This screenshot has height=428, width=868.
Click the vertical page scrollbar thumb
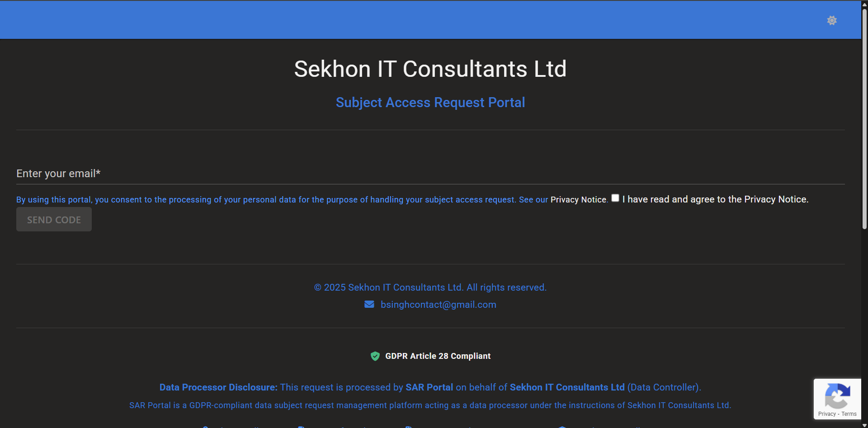(x=864, y=118)
